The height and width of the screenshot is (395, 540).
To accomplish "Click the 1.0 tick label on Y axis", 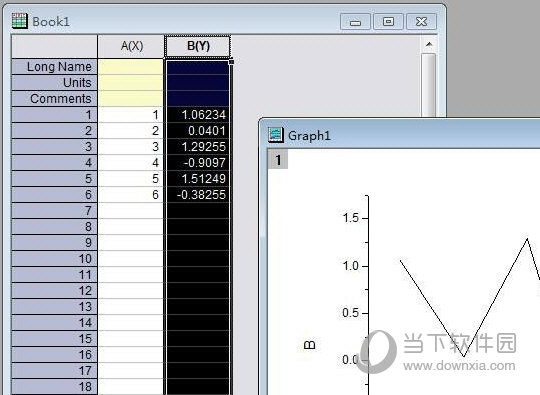I will pos(351,266).
